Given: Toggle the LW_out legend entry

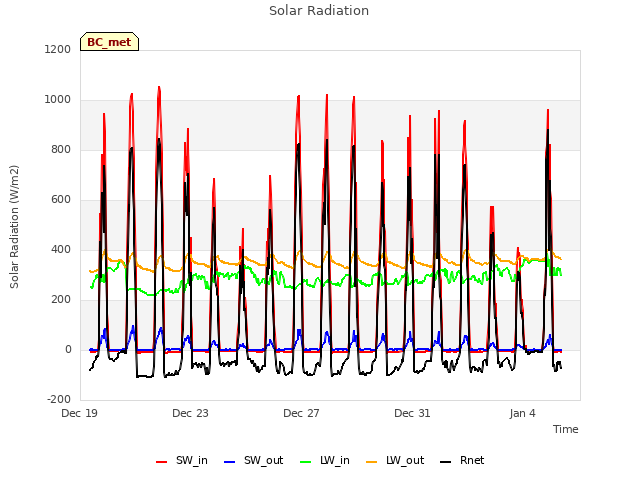Looking at the screenshot, I should 395,460.
